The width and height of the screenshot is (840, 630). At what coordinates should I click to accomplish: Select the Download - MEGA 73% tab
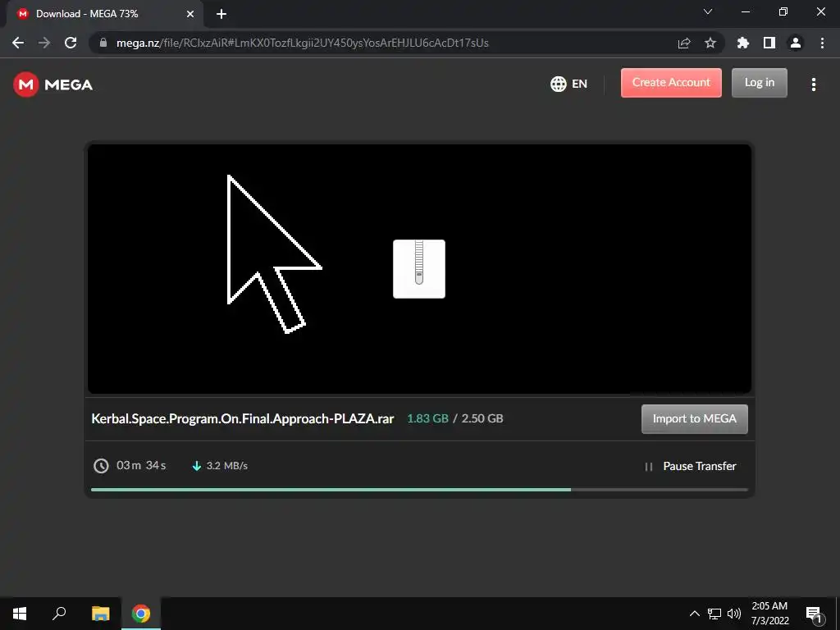coord(104,14)
